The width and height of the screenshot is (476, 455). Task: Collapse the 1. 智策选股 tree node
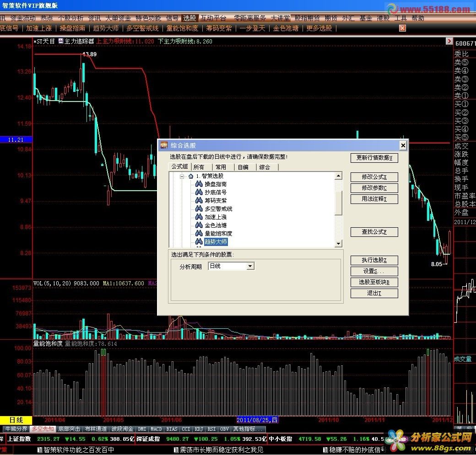[182, 176]
